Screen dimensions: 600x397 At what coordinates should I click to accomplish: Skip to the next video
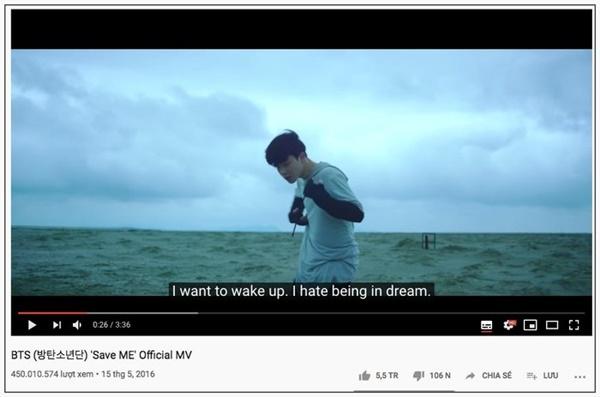tap(57, 325)
